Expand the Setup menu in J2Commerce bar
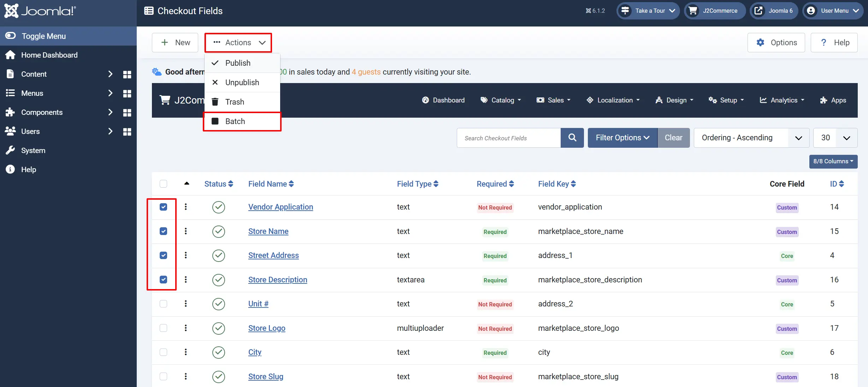 click(x=726, y=100)
